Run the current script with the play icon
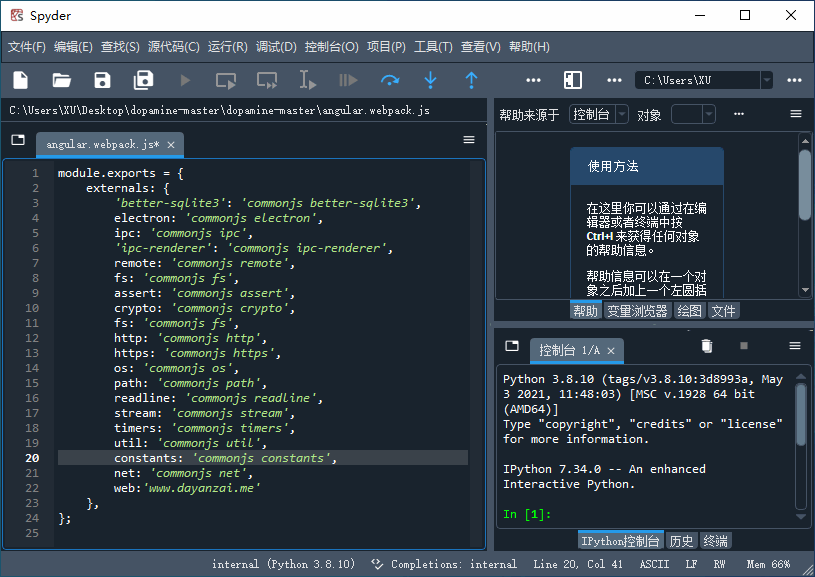The height and width of the screenshot is (577, 815). tap(185, 80)
